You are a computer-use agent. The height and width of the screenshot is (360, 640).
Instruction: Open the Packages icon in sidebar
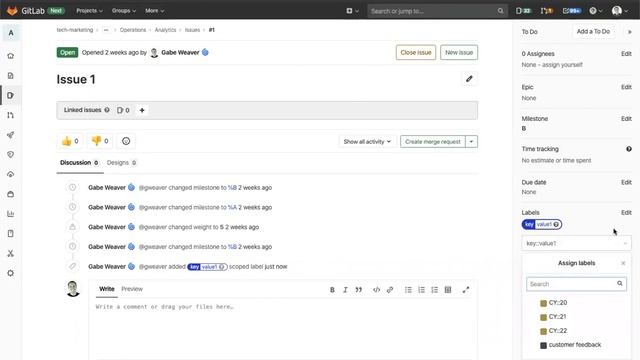coord(11,194)
